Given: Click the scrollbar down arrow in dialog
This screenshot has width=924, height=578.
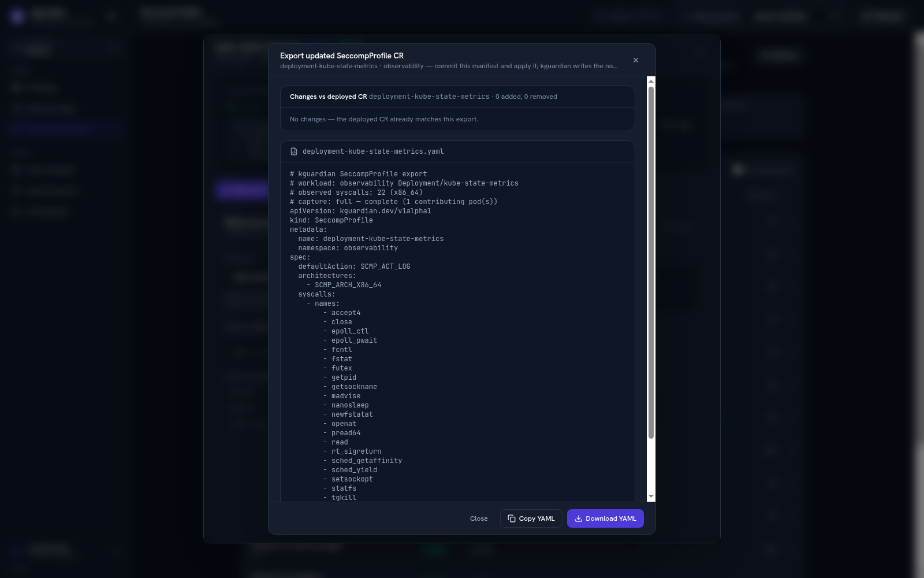Looking at the screenshot, I should pos(651,497).
